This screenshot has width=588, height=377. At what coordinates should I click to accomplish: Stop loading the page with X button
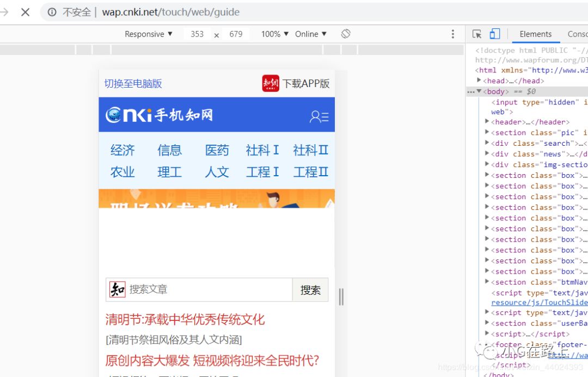click(25, 13)
